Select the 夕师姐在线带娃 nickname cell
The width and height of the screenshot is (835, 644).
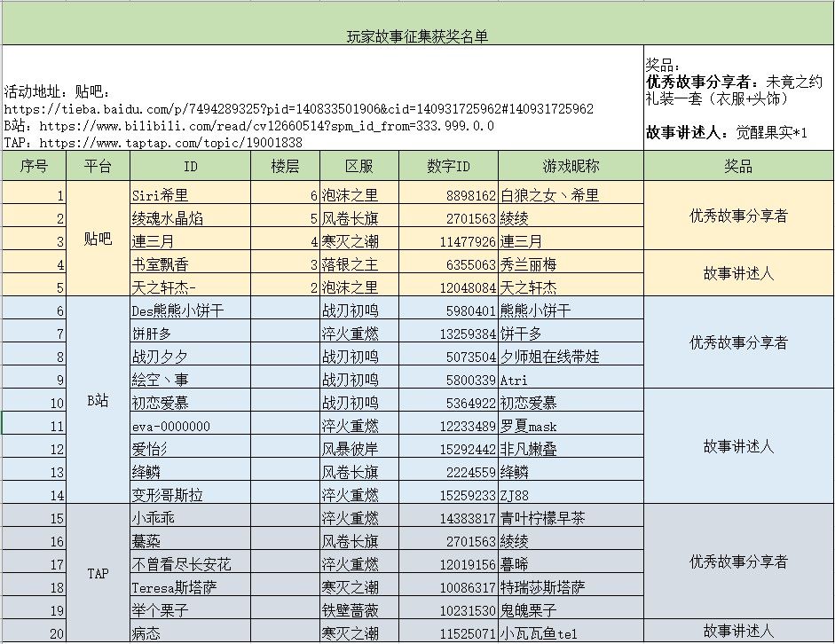pos(571,354)
